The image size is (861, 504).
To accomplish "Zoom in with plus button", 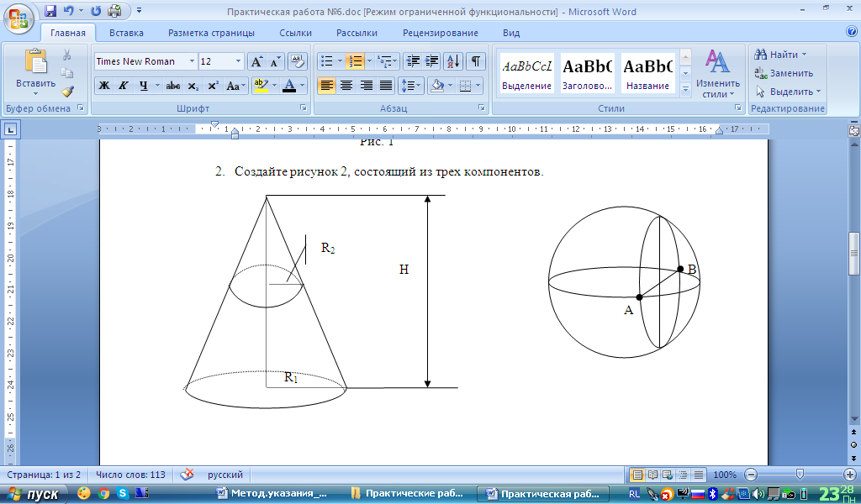I will (850, 475).
